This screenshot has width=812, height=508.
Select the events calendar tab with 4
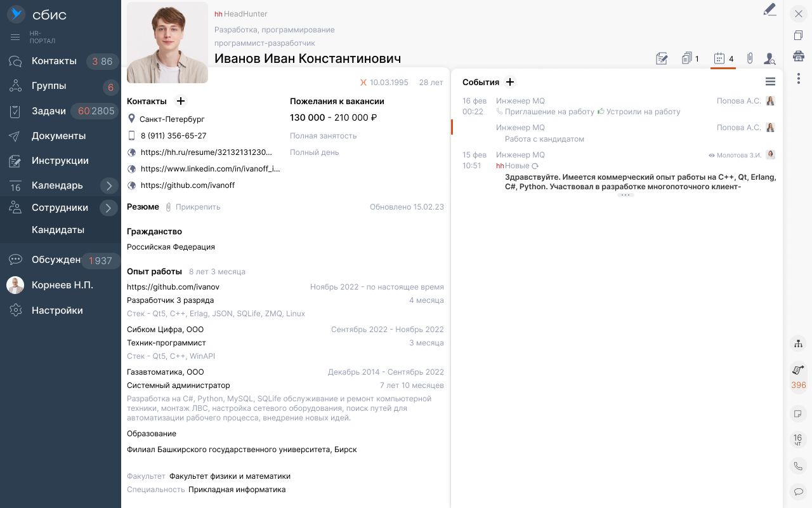[x=723, y=58]
